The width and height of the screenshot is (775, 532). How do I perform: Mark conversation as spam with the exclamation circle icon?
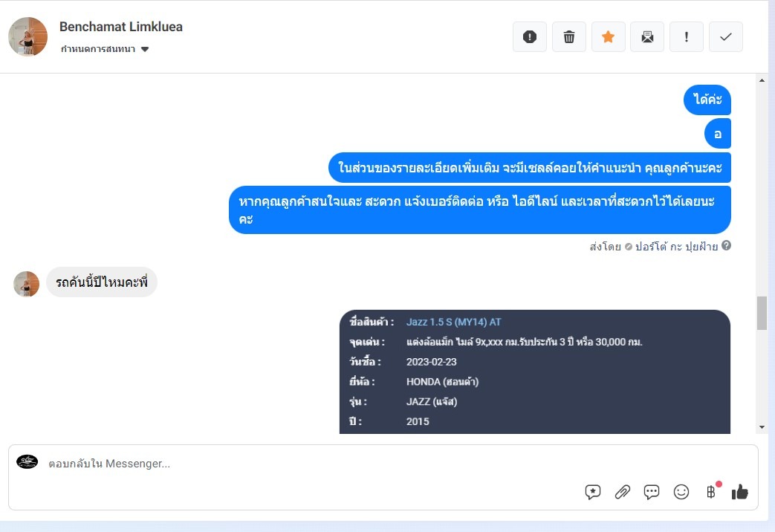[529, 36]
